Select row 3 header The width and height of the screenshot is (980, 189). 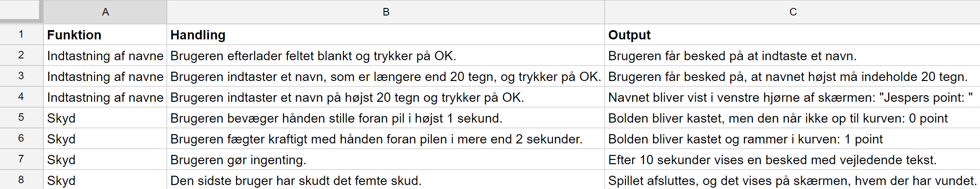coord(21,76)
